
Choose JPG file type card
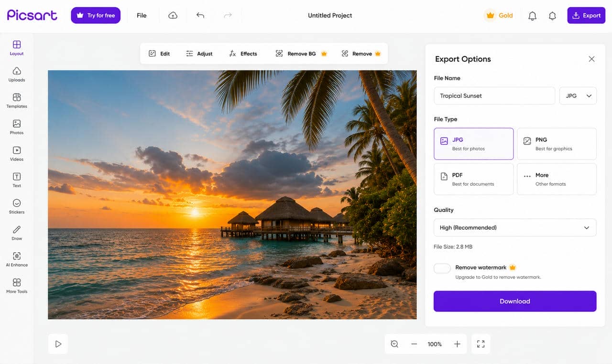(x=474, y=144)
